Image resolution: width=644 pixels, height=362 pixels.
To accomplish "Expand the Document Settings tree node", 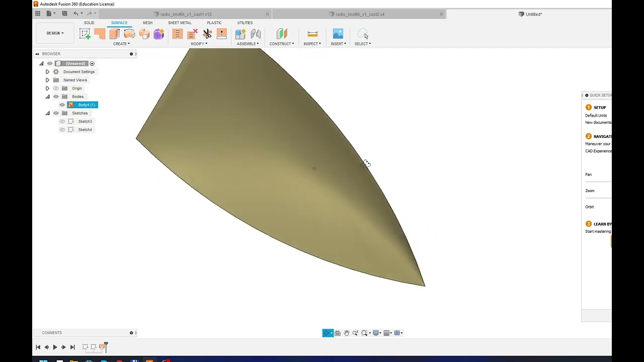I will coord(47,72).
